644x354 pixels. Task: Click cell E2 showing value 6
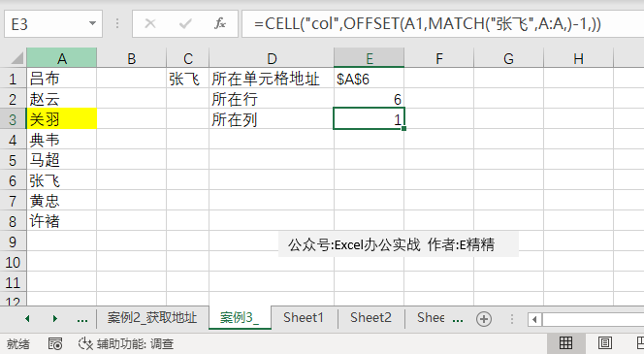point(369,99)
